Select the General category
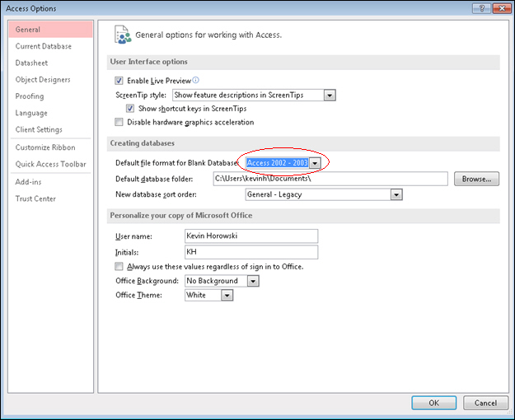The height and width of the screenshot is (420, 515). 51,30
